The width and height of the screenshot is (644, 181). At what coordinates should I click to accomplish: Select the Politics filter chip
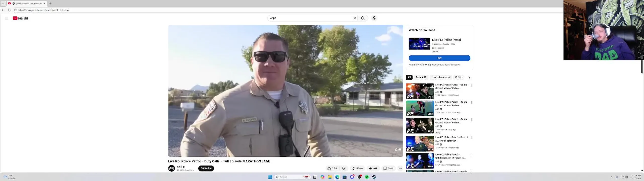[x=459, y=77]
